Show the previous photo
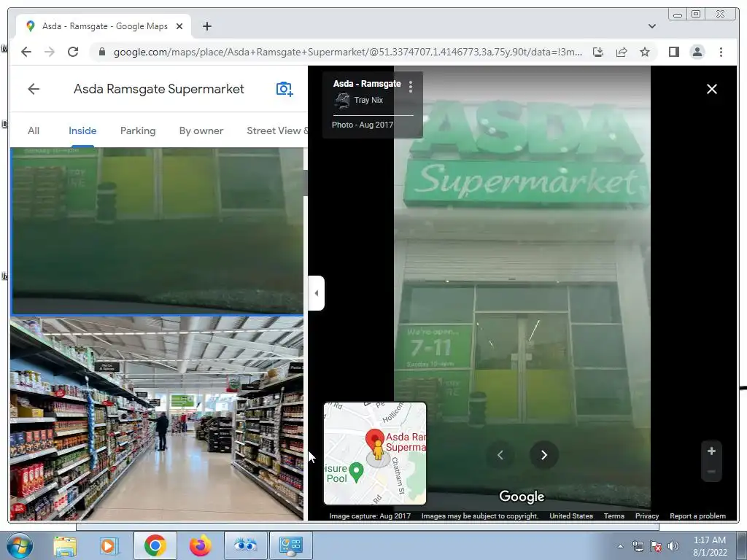The image size is (747, 560). point(500,455)
